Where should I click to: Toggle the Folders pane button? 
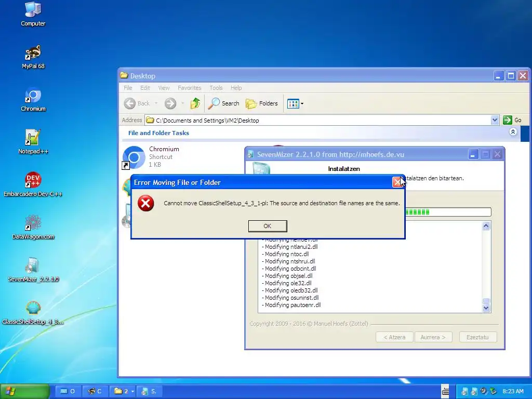[262, 103]
